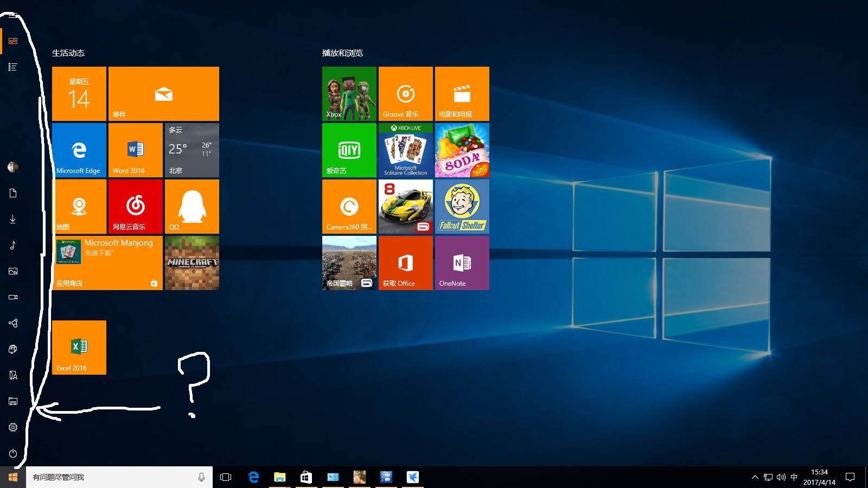The width and height of the screenshot is (868, 488).
Task: Launch the OneNote tile
Action: [462, 263]
